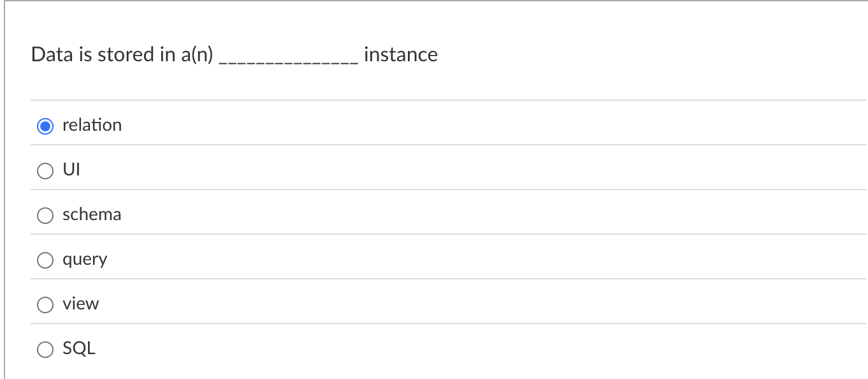Select the relation radio button
The height and width of the screenshot is (379, 868).
point(45,126)
